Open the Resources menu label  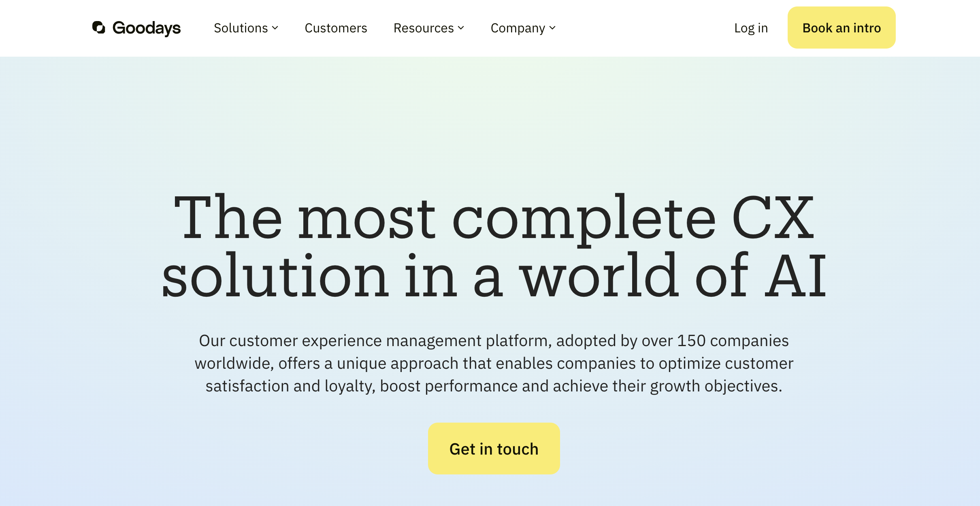point(424,28)
